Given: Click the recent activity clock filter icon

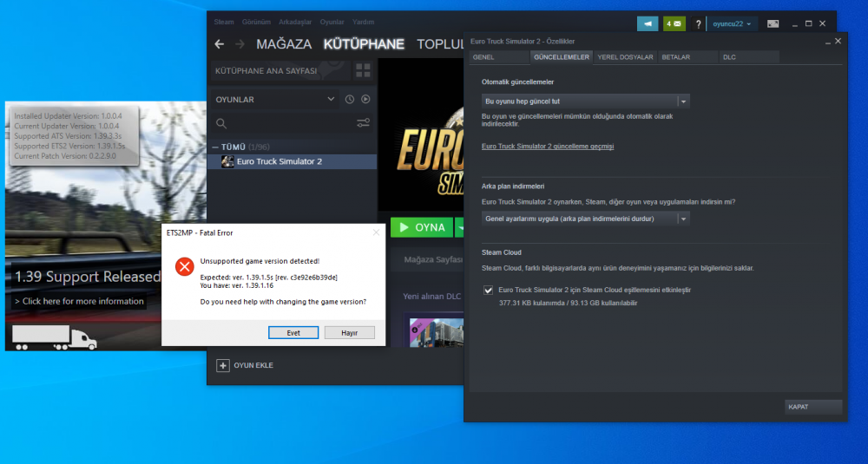Looking at the screenshot, I should 350,100.
